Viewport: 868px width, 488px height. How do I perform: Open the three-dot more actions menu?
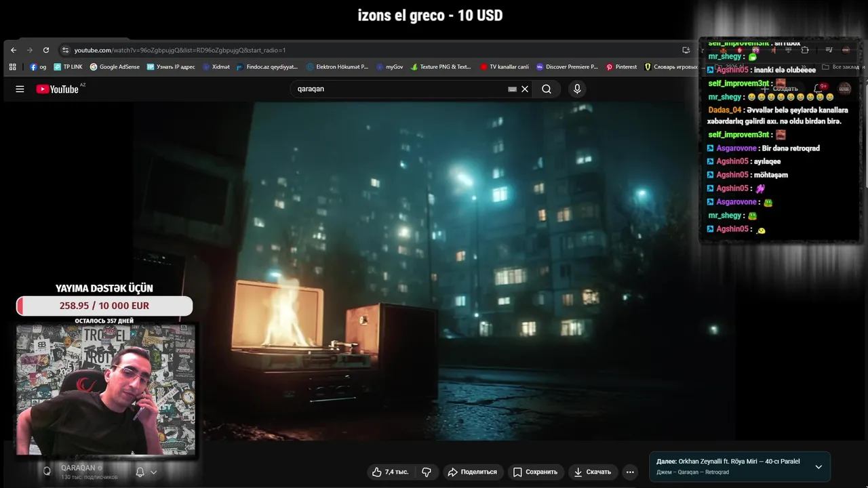630,472
